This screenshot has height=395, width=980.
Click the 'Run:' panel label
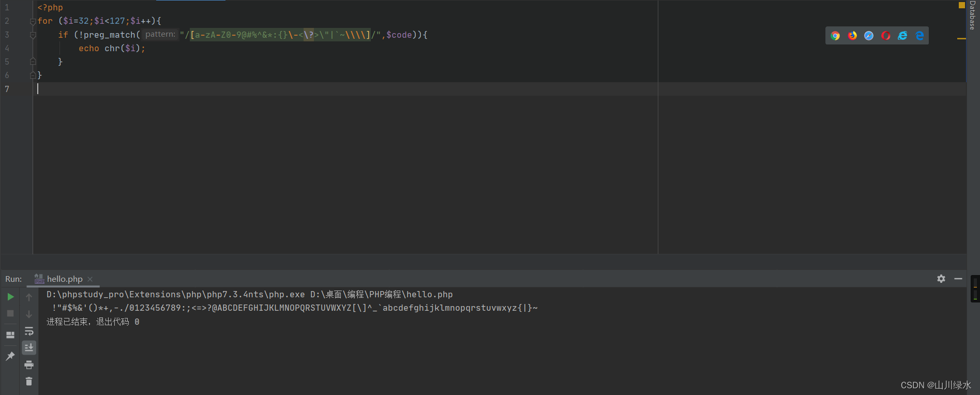[x=13, y=279]
